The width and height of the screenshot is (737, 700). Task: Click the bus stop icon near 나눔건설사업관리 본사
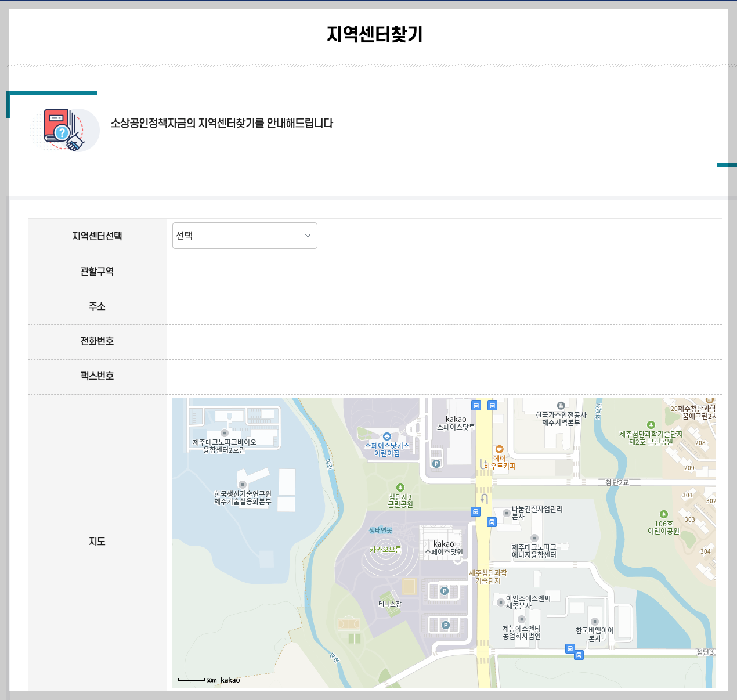[x=492, y=521]
